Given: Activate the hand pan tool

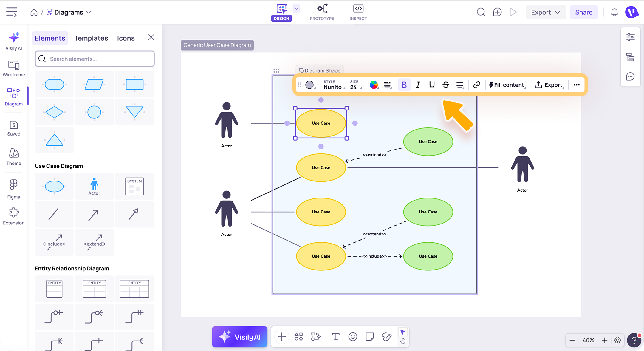Looking at the screenshot, I should pyautogui.click(x=403, y=341).
